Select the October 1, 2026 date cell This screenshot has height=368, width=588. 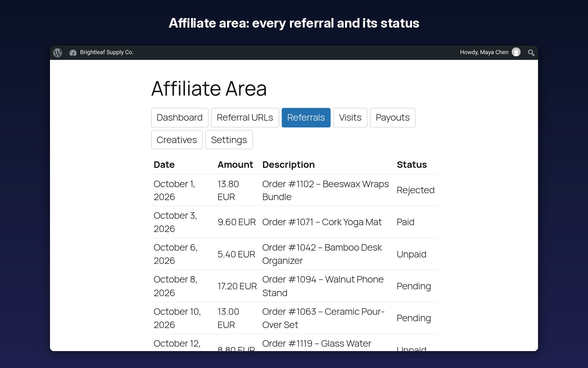point(175,190)
